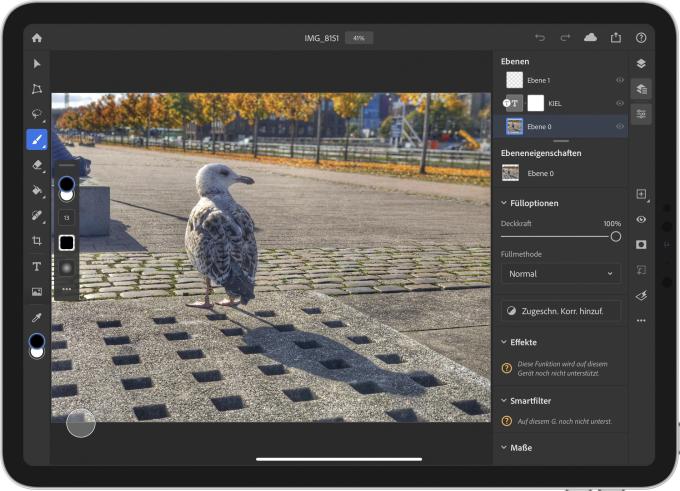Select the Move tool arrow
Screen dimensions: 680x491
click(x=37, y=64)
